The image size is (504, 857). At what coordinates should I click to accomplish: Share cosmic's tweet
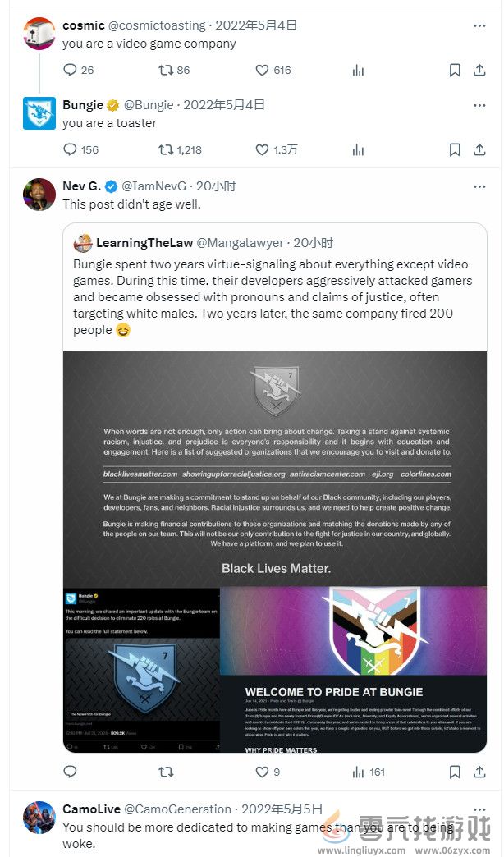tap(480, 70)
